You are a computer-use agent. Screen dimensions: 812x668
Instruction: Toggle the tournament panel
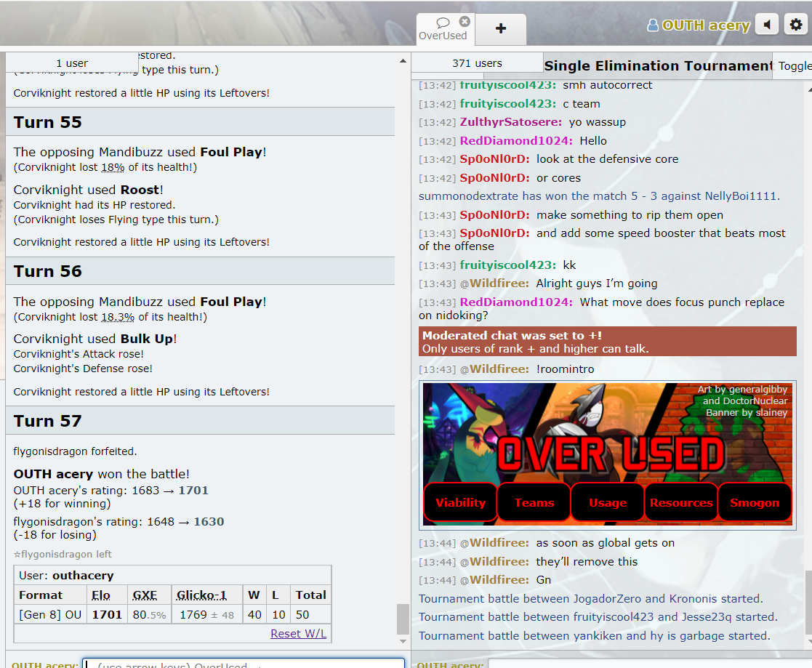pos(794,65)
